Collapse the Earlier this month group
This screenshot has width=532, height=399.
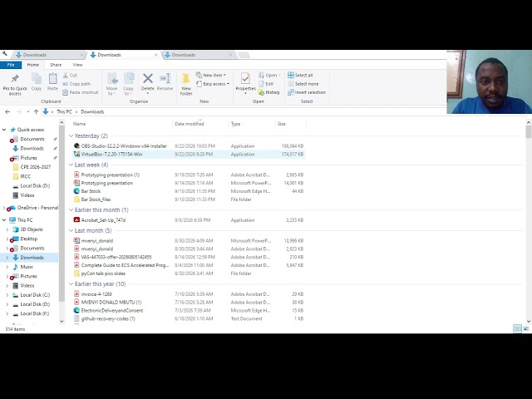click(71, 210)
